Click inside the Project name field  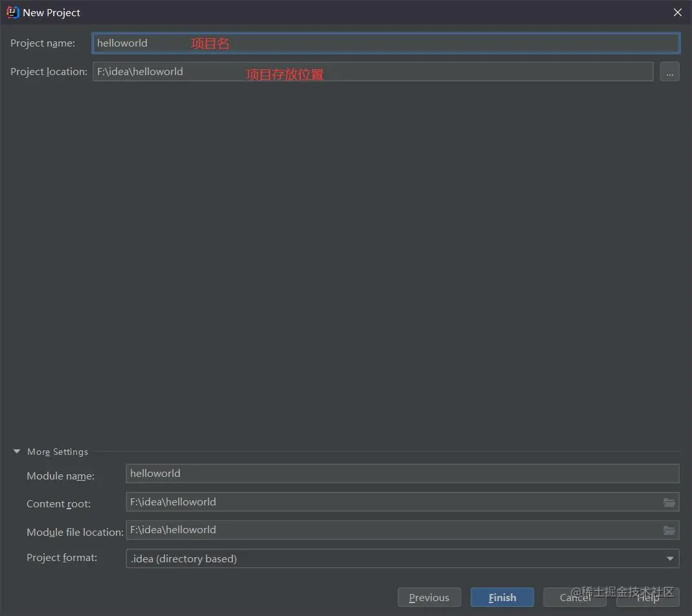[x=324, y=43]
